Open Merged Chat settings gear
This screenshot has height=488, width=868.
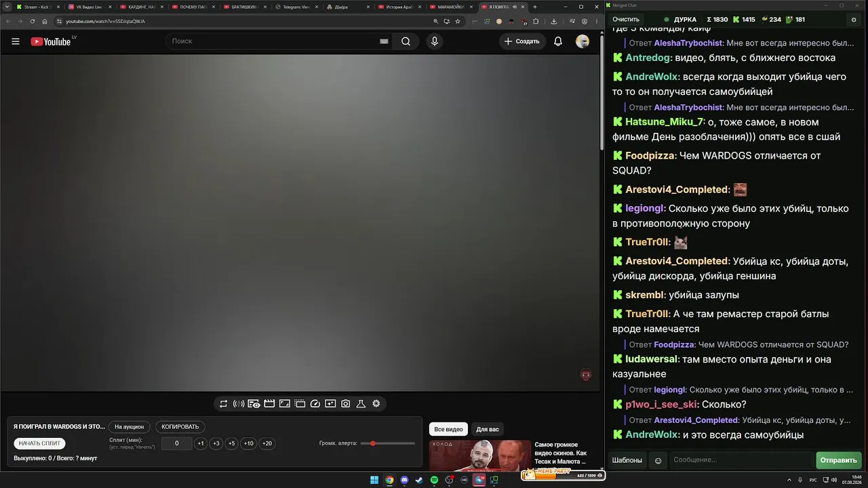pyautogui.click(x=854, y=20)
